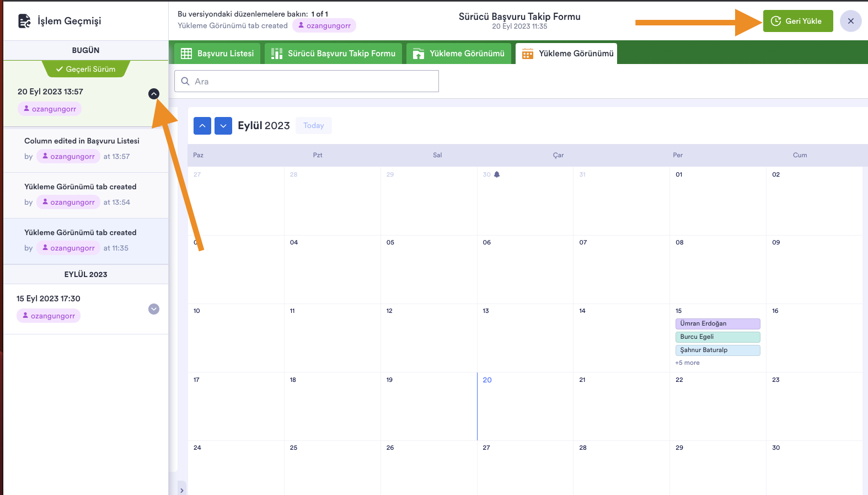Click the bell icon on day 30
868x495 pixels.
(497, 174)
